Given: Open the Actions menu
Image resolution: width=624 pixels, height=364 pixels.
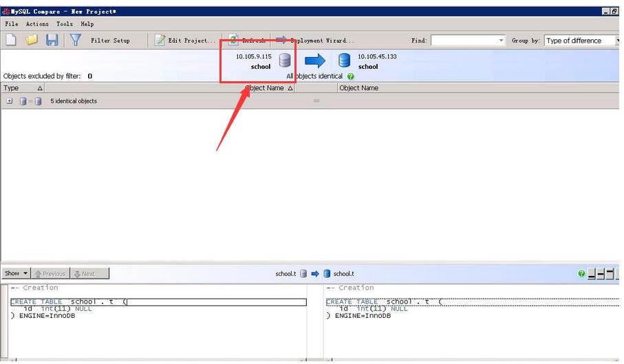Looking at the screenshot, I should point(37,24).
